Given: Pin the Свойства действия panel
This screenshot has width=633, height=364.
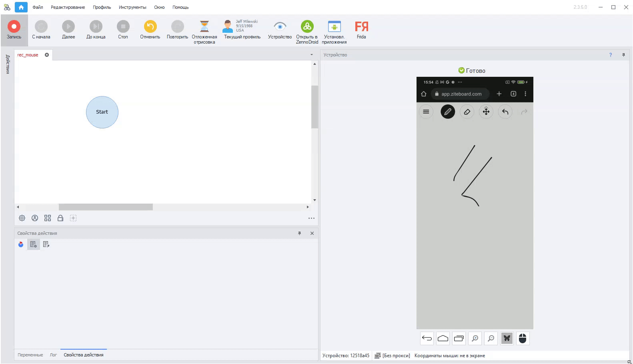Looking at the screenshot, I should (299, 233).
